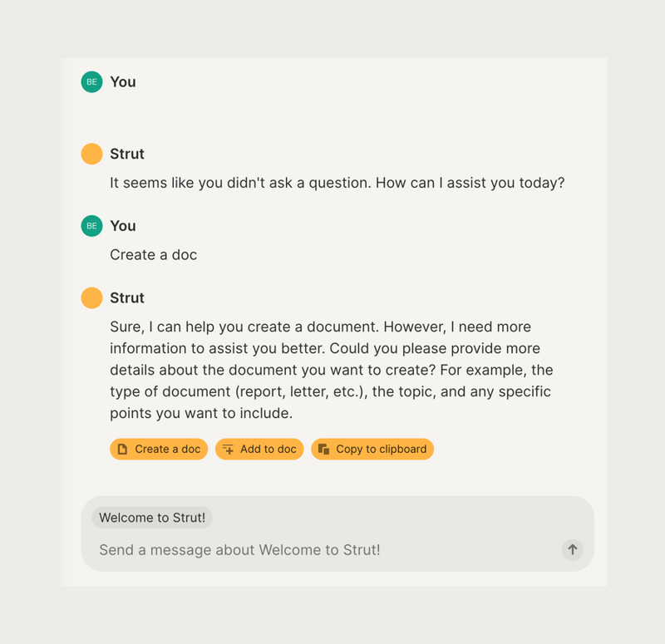The image size is (665, 644).
Task: Click the clipboard icon on Copy to clipboard chip
Action: tap(324, 449)
